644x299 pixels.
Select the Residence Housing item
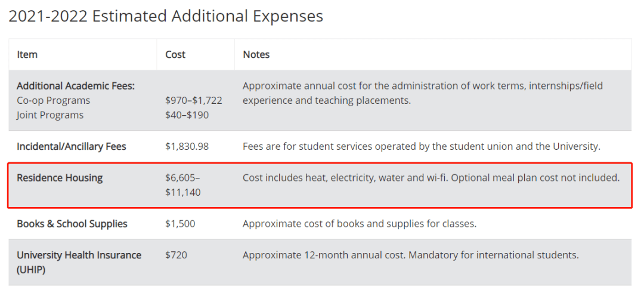[60, 178]
